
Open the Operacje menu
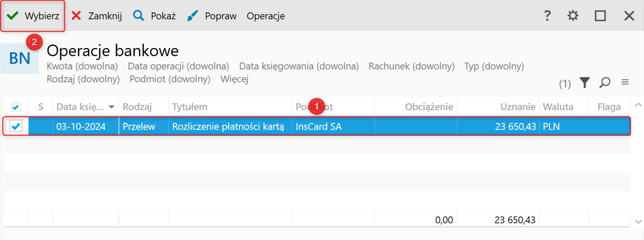click(x=266, y=16)
